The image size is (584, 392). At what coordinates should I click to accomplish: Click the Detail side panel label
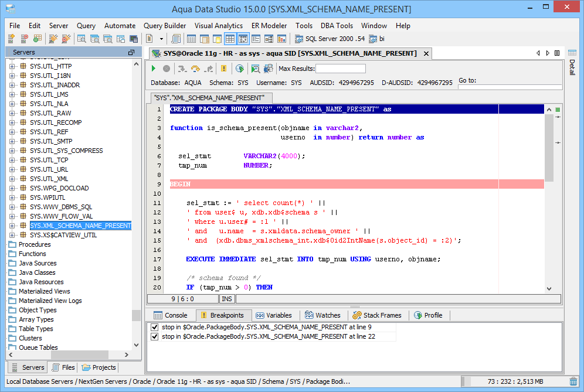click(572, 67)
